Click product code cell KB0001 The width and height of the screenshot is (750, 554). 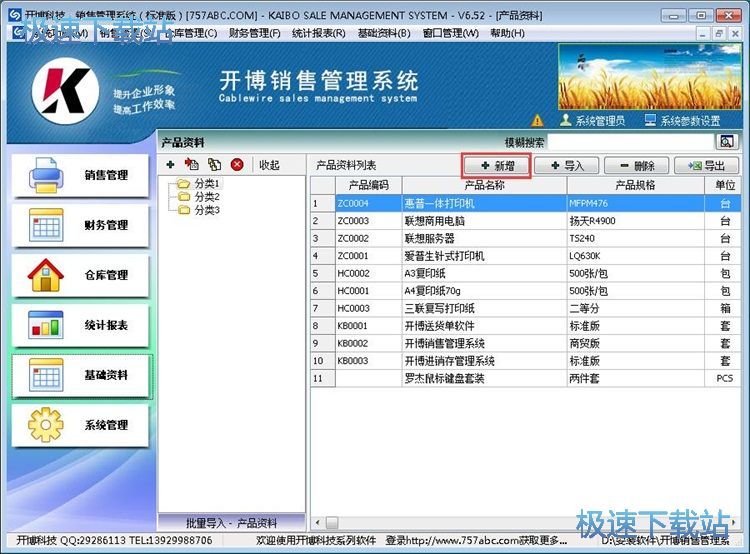pos(368,326)
